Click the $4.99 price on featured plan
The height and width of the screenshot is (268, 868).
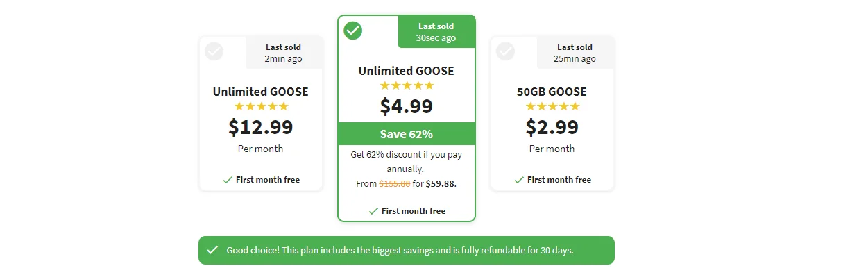[x=407, y=106]
